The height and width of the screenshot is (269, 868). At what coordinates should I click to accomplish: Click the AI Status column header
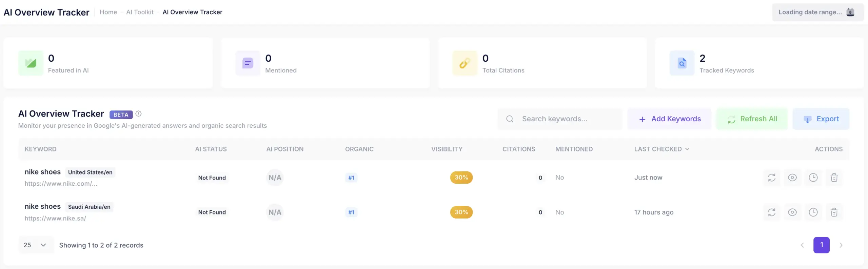coord(211,149)
